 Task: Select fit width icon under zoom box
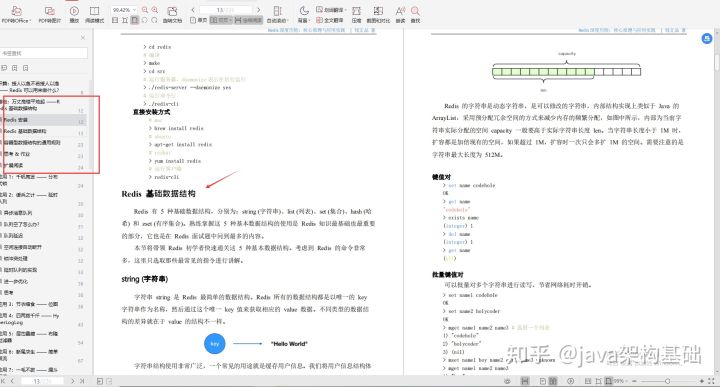124,20
